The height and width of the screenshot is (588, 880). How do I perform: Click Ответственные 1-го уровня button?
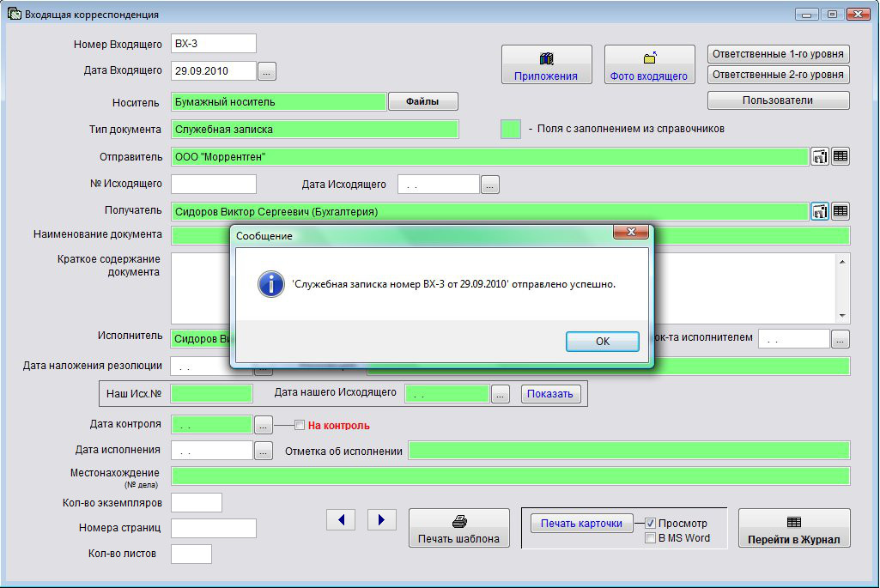tap(778, 54)
